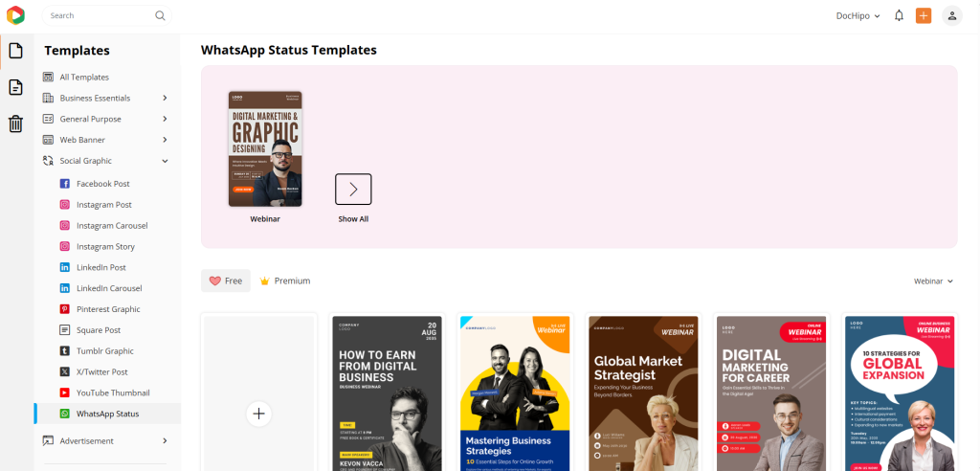Screen dimensions: 980x471
Task: Open the user profile avatar
Action: 952,15
